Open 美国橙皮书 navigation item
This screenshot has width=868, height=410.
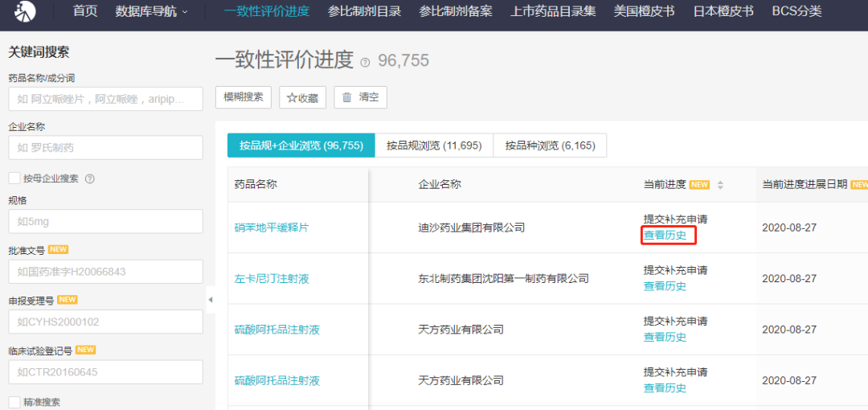coord(645,11)
